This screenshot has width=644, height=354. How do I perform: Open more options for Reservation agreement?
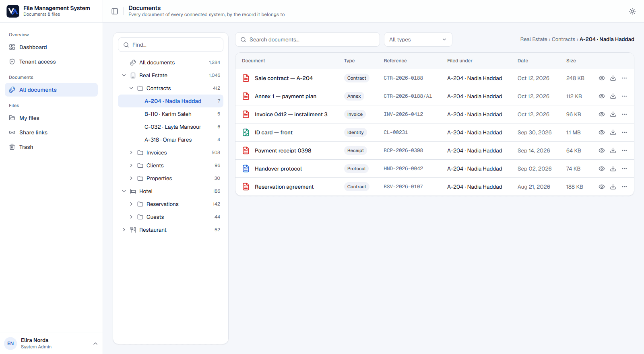pyautogui.click(x=624, y=187)
